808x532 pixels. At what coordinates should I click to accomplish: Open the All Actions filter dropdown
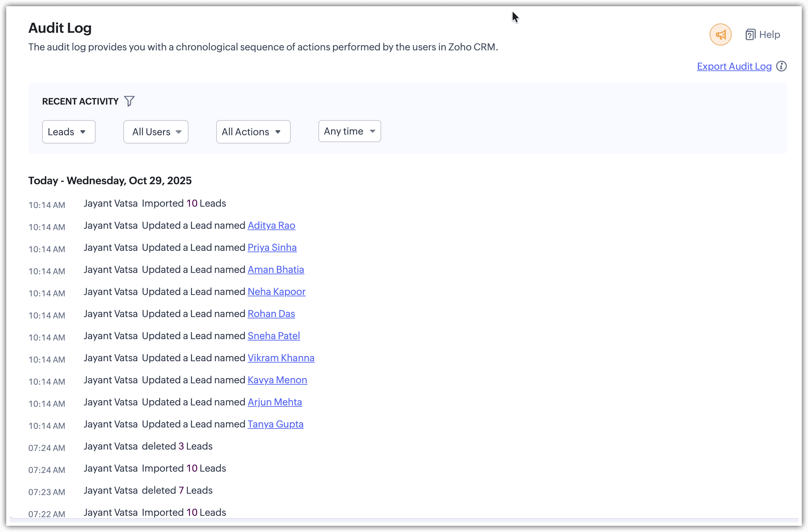click(253, 132)
